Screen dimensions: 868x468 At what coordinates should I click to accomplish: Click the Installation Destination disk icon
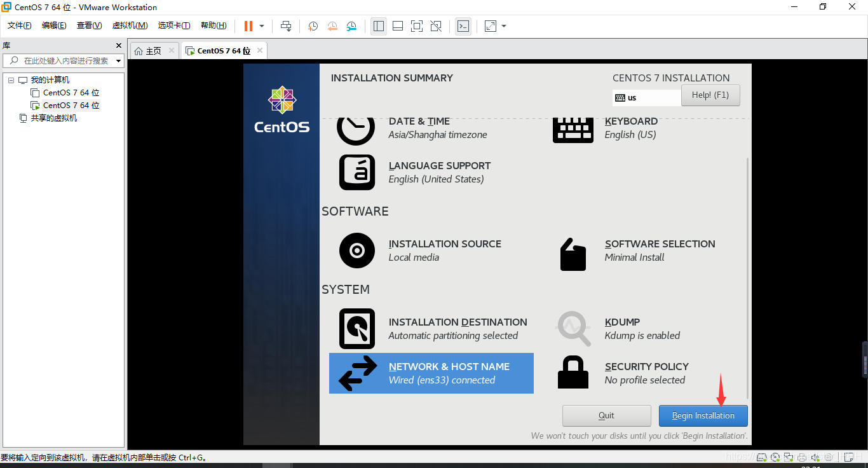tap(357, 329)
